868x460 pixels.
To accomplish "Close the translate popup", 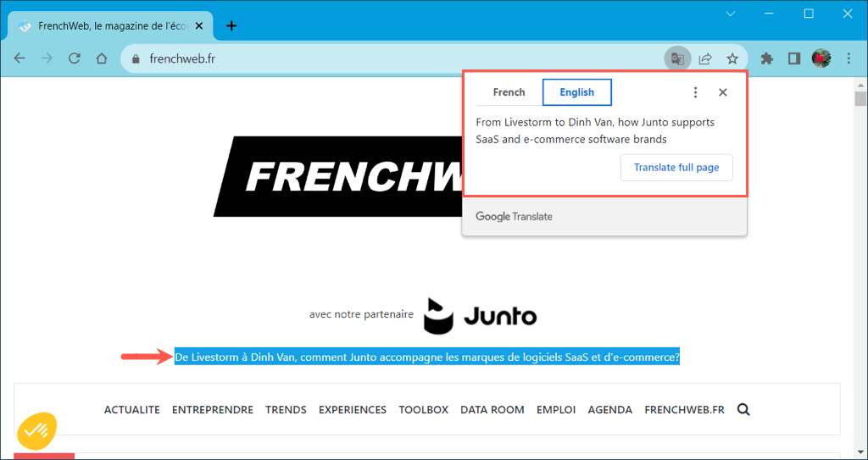I will coord(722,92).
